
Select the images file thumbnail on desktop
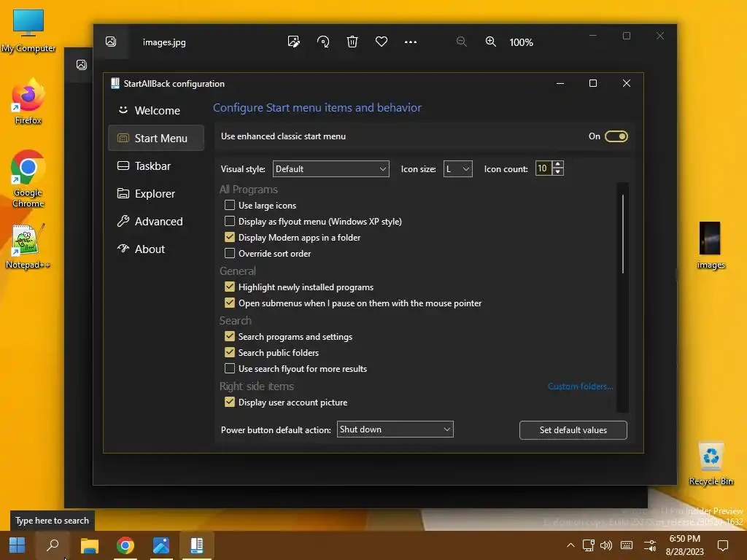(711, 245)
